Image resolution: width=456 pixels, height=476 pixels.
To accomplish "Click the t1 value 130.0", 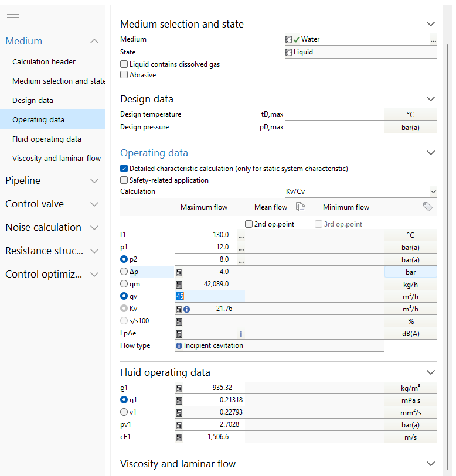I will click(221, 235).
